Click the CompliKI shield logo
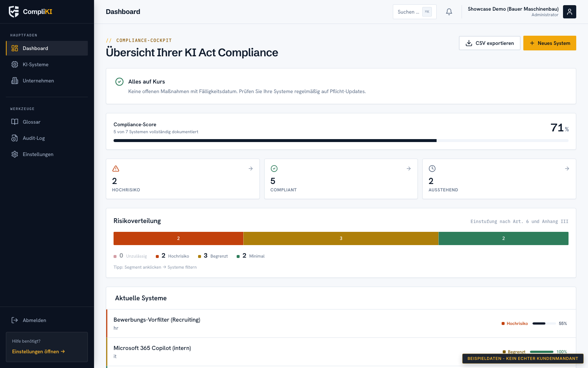Screen dimensions: 588x368 [x=14, y=12]
